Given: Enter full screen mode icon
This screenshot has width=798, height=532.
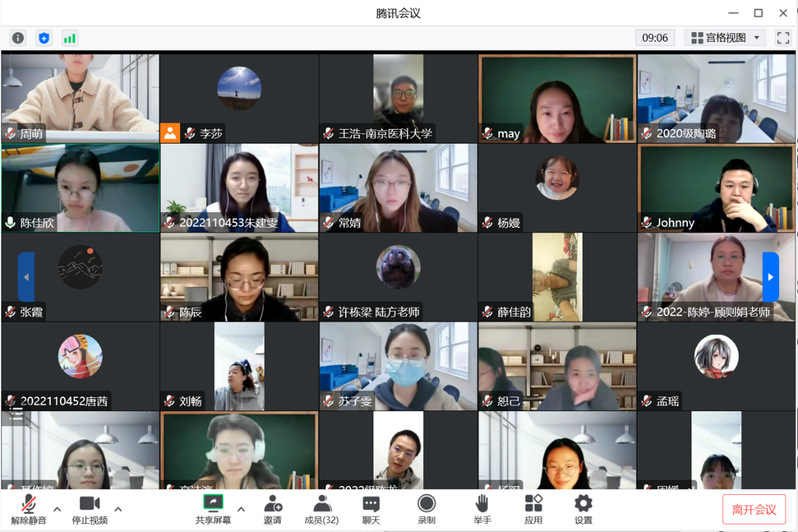Looking at the screenshot, I should [783, 38].
